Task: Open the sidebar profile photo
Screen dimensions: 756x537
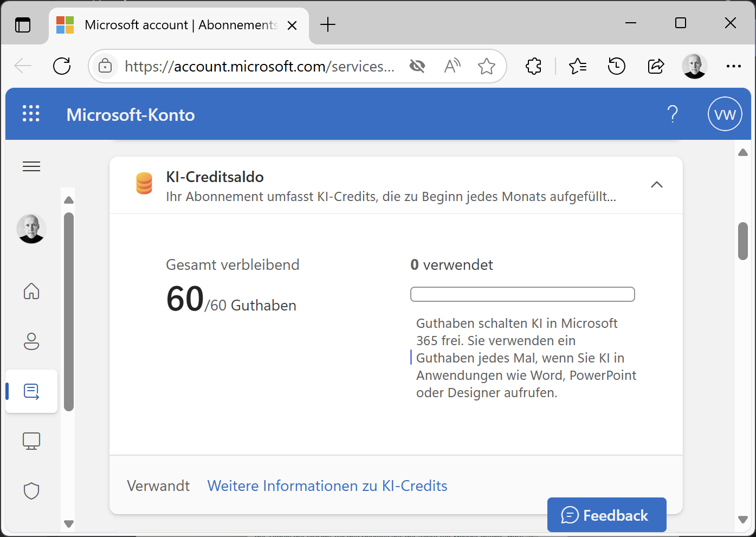Action: point(31,229)
